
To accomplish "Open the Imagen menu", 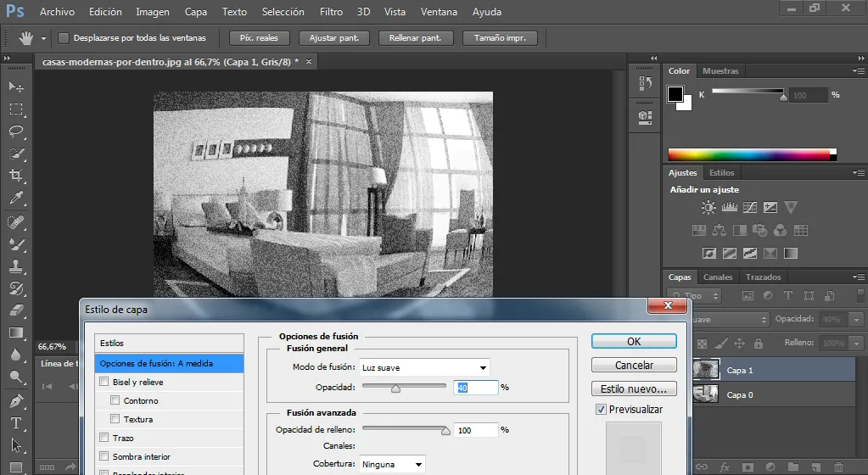I will click(x=153, y=12).
